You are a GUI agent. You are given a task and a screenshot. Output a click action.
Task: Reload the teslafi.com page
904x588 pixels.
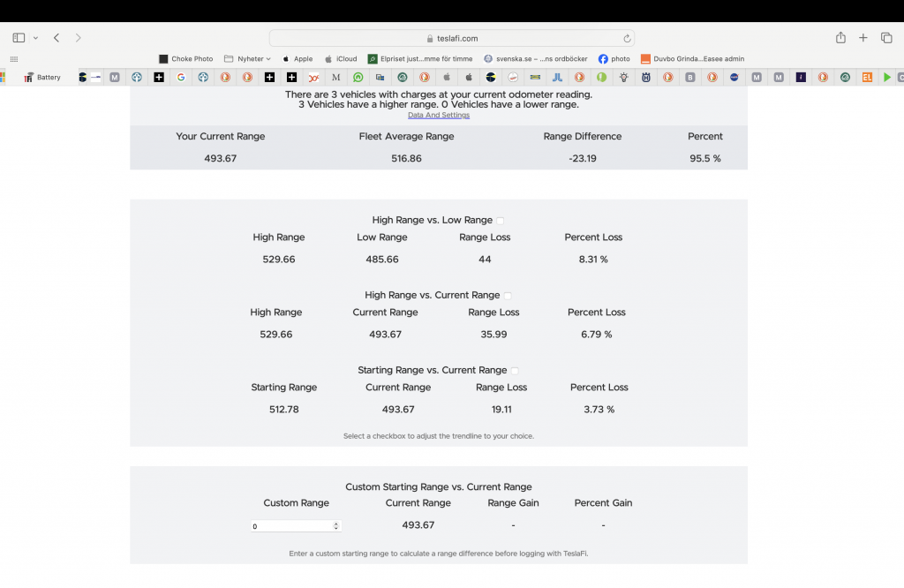click(627, 38)
